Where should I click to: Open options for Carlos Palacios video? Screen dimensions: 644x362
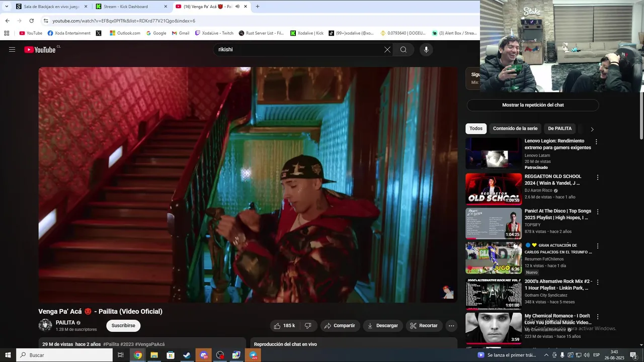click(597, 246)
